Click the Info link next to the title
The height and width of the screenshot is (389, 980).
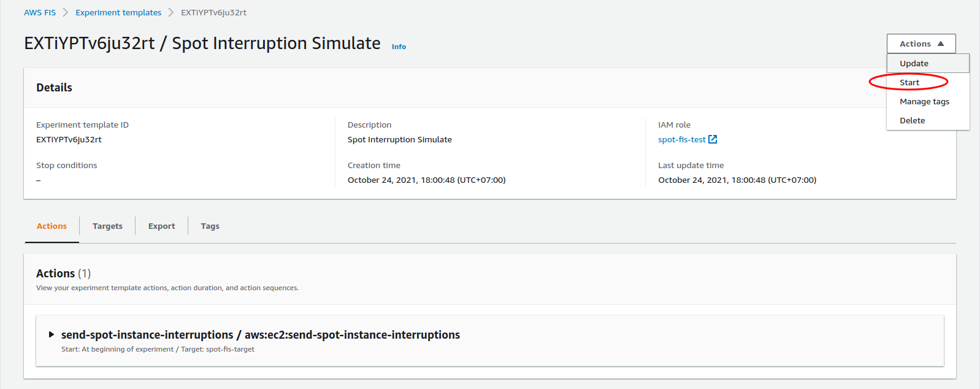coord(399,47)
